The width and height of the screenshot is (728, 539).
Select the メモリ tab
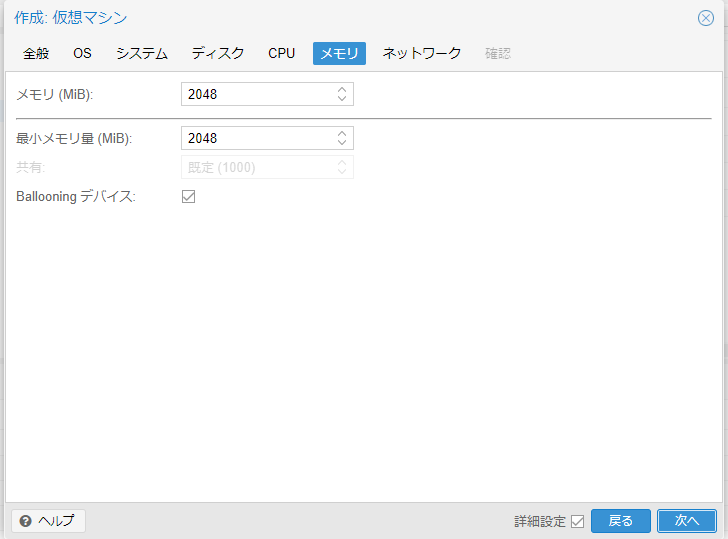[339, 54]
